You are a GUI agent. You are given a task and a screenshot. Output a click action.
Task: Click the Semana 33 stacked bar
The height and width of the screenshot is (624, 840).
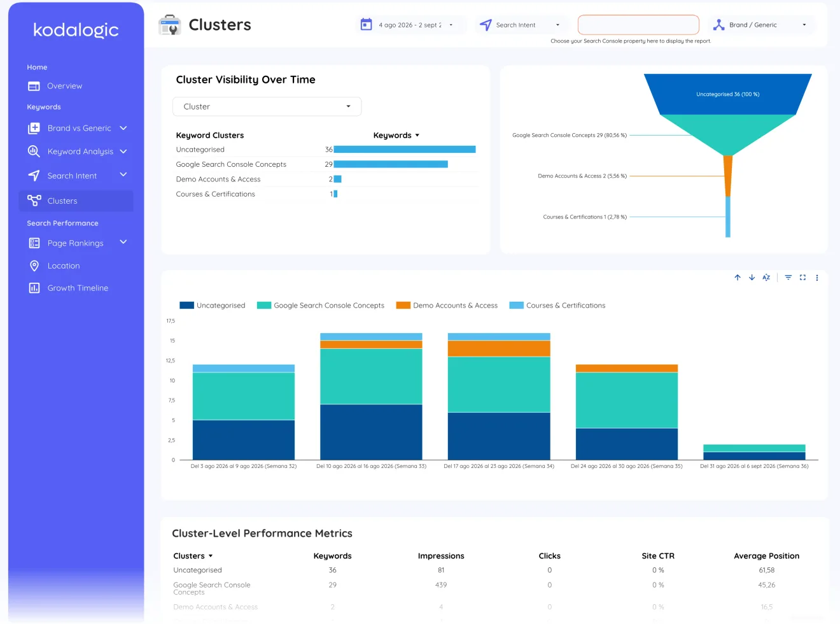(371, 396)
